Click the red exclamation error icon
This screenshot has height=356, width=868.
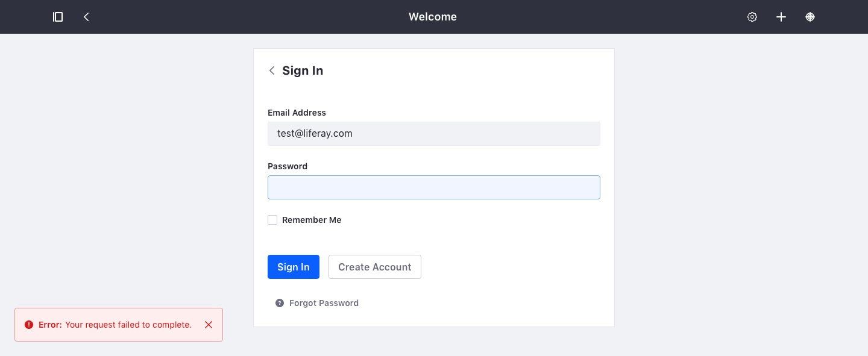tap(29, 325)
